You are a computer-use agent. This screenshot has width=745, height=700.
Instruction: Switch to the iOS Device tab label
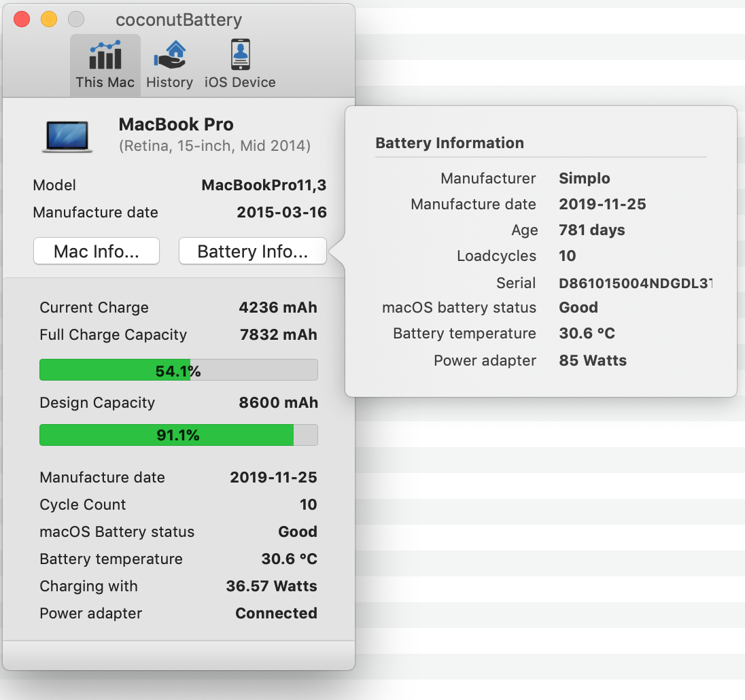[240, 82]
